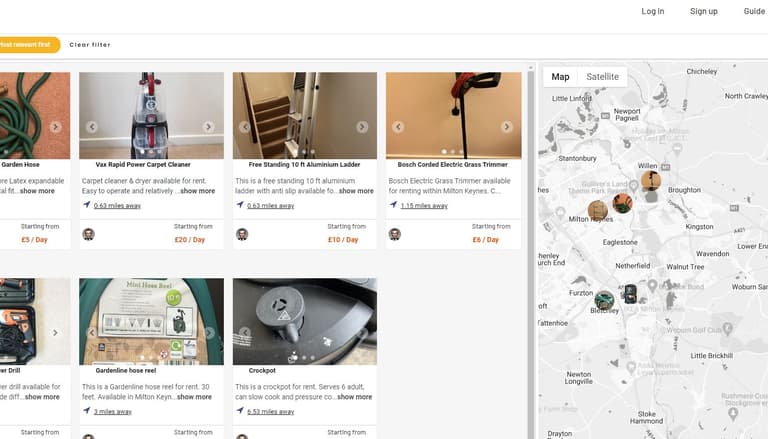The height and width of the screenshot is (439, 768).
Task: Show next photo of the Drill listing
Action: click(55, 333)
